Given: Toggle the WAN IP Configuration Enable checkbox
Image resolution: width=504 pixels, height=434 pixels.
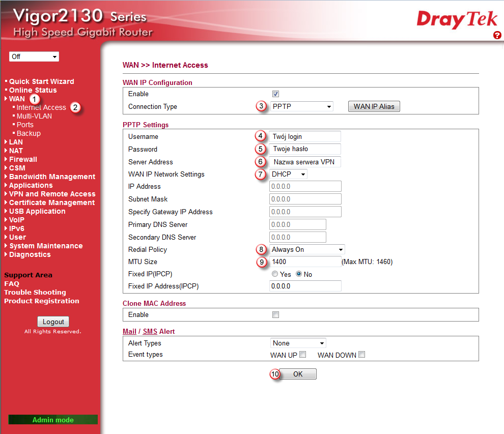Looking at the screenshot, I should [x=275, y=94].
